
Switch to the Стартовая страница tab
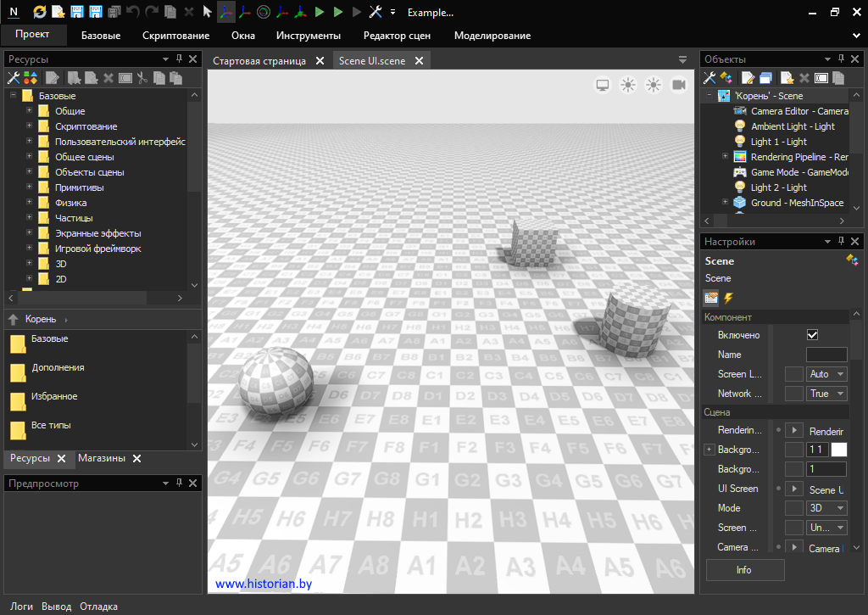tap(259, 61)
